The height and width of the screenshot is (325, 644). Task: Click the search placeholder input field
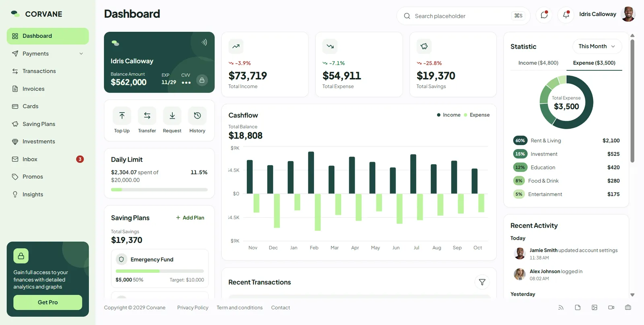click(x=463, y=16)
